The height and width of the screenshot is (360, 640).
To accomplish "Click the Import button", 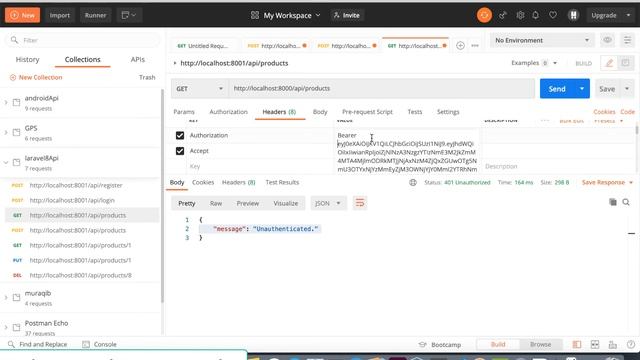I will (60, 15).
